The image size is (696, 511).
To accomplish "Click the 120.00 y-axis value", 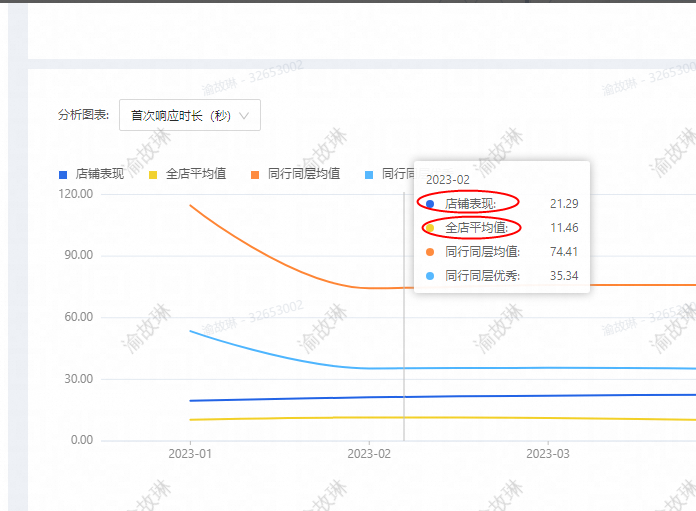I will [75, 194].
